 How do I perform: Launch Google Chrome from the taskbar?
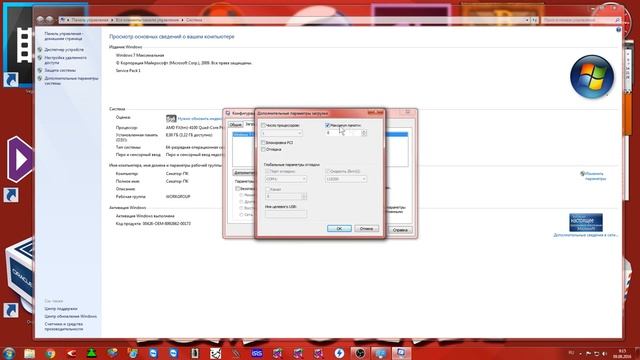[x=50, y=353]
